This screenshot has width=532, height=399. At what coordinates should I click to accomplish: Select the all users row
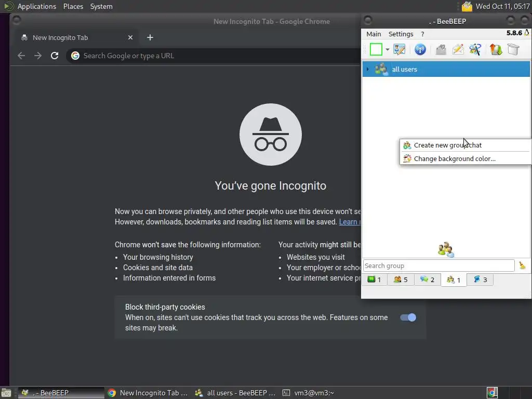click(446, 69)
